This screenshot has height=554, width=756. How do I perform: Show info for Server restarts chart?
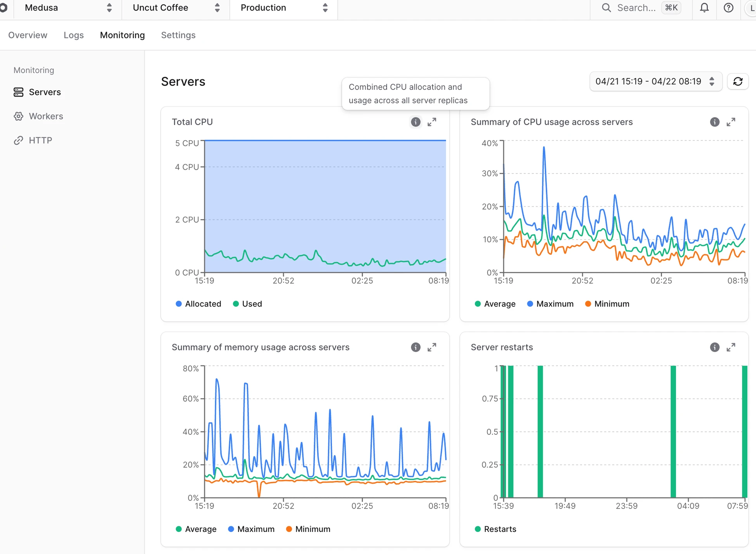pos(714,347)
